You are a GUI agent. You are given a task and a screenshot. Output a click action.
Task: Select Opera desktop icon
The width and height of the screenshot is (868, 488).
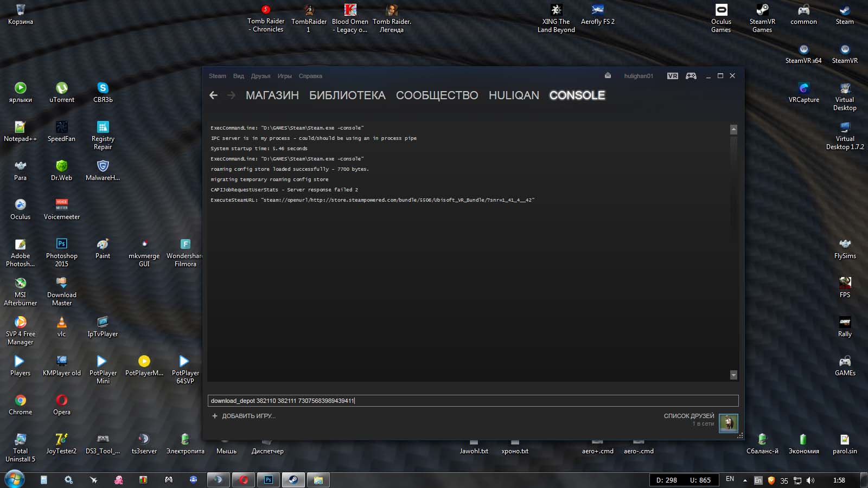62,404
